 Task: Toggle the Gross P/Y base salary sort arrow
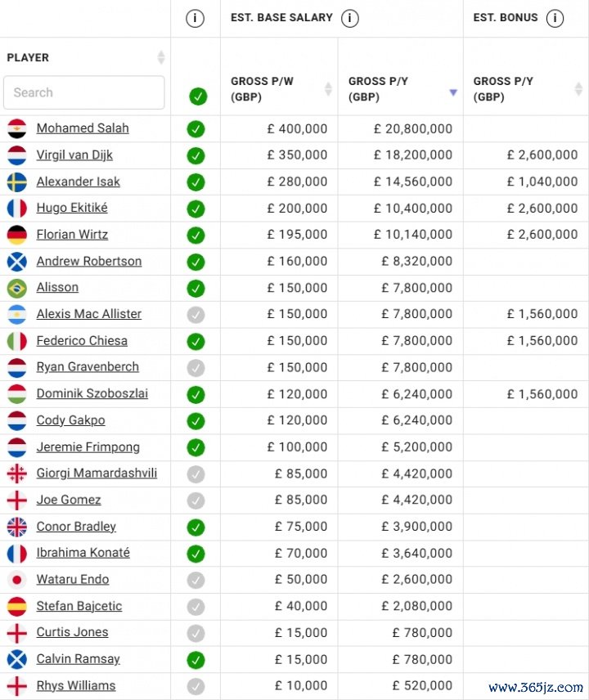coord(453,92)
